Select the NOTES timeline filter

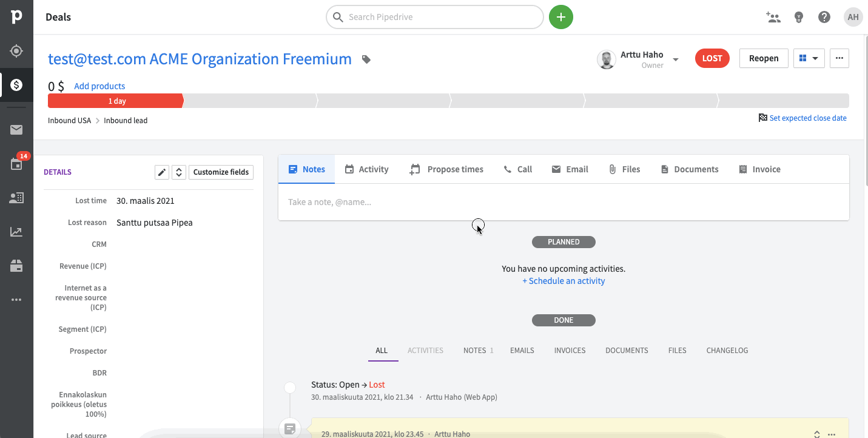(x=478, y=351)
